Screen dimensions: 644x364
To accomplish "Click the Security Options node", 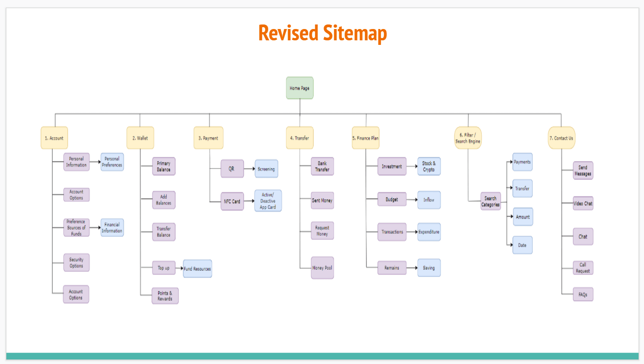I will tap(76, 262).
